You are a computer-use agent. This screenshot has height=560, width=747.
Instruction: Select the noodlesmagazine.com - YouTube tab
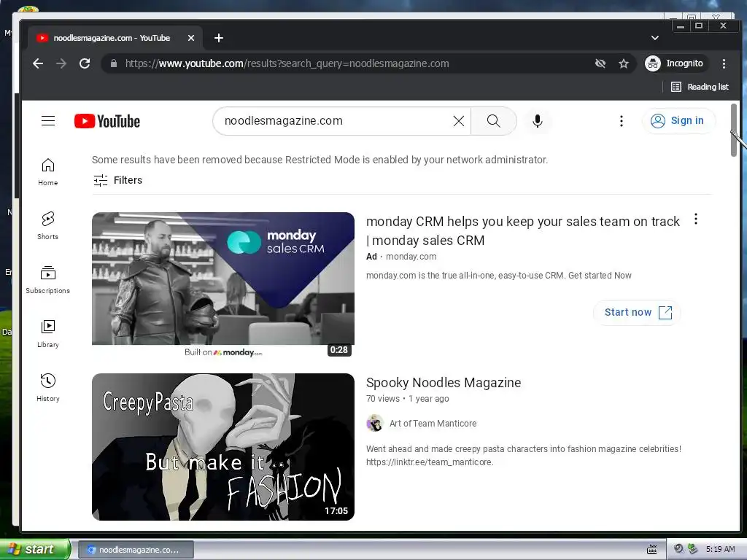click(x=115, y=38)
